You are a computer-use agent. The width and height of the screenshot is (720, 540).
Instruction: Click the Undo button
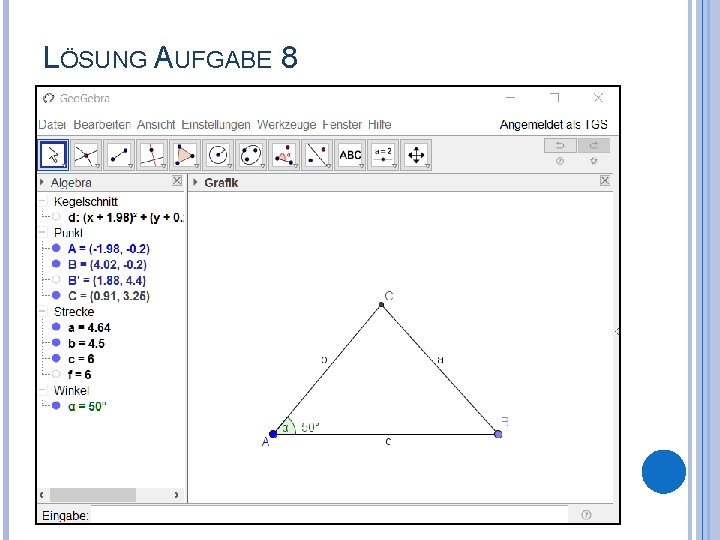tap(560, 146)
